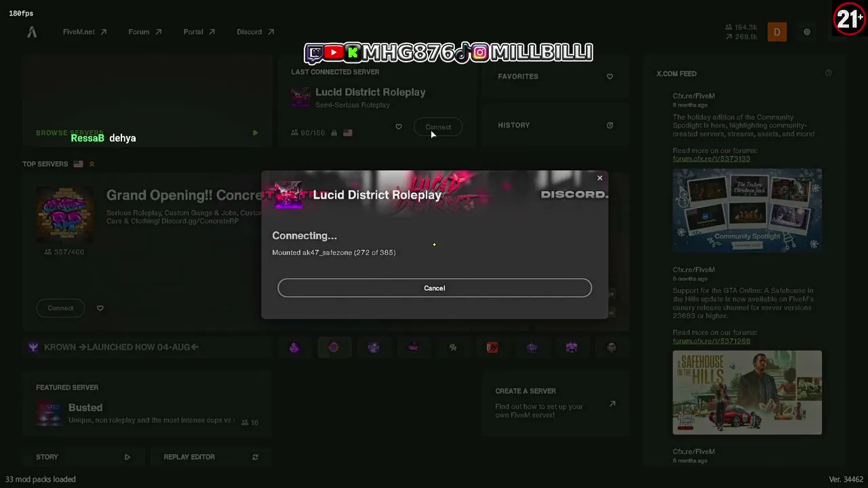Open the orange D user avatar

[777, 32]
